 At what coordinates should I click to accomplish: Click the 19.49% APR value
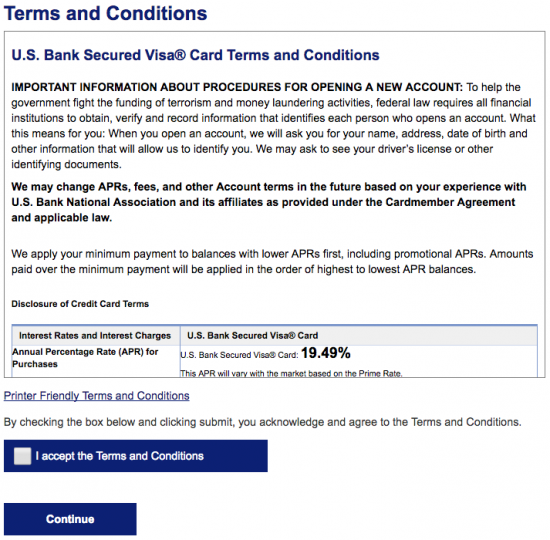pos(326,353)
